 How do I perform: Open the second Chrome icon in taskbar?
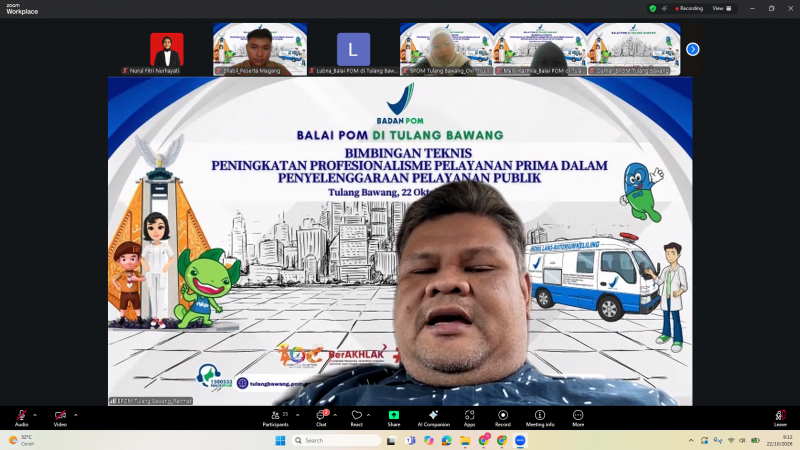(x=502, y=440)
